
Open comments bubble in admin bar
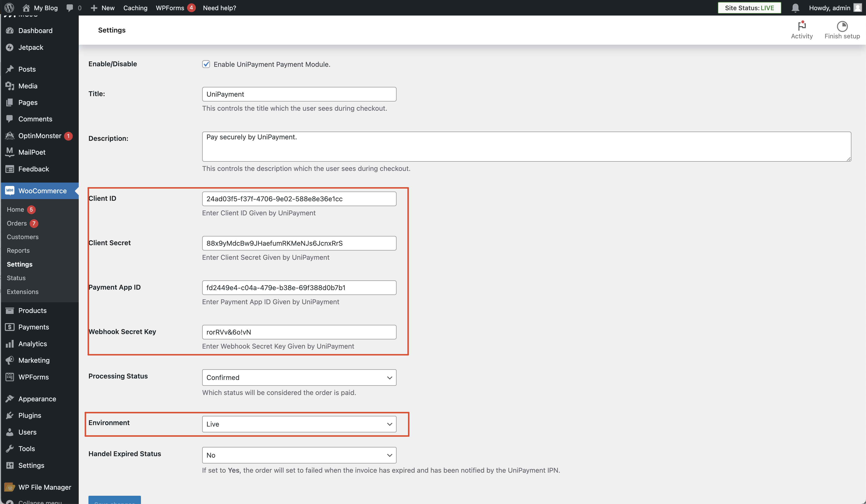click(70, 8)
